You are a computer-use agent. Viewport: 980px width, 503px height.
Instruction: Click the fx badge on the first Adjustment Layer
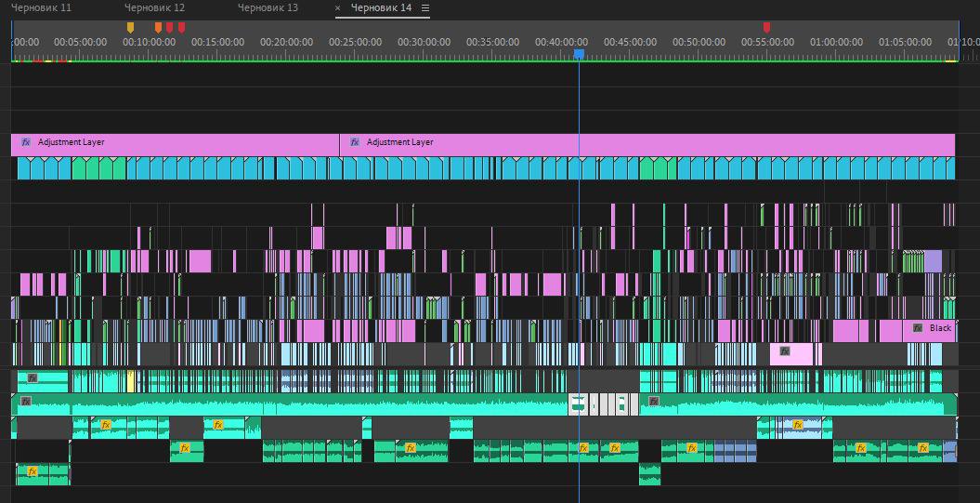pos(26,143)
